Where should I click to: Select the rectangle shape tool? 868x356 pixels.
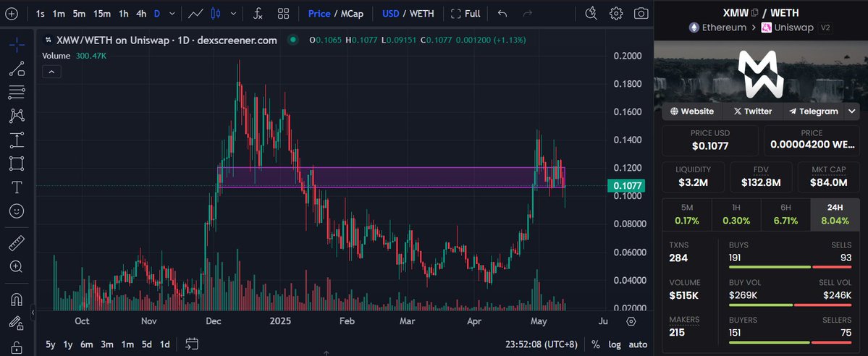click(x=17, y=164)
